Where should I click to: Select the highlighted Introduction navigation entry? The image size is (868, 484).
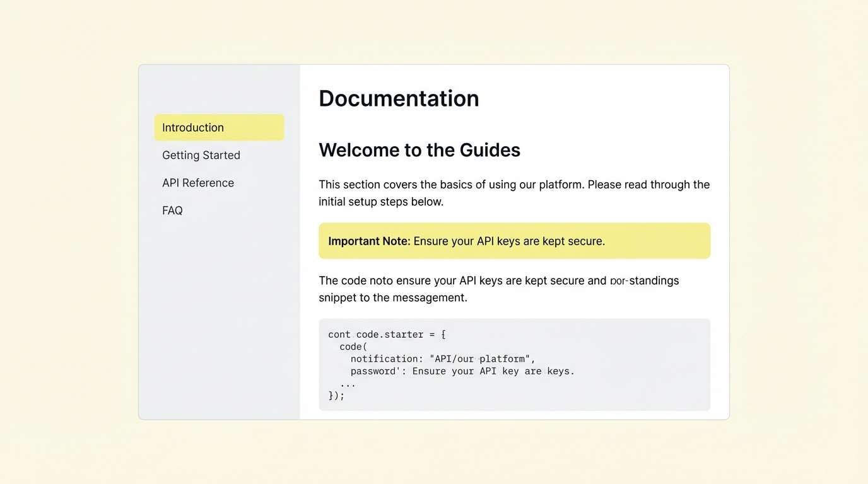tap(219, 127)
